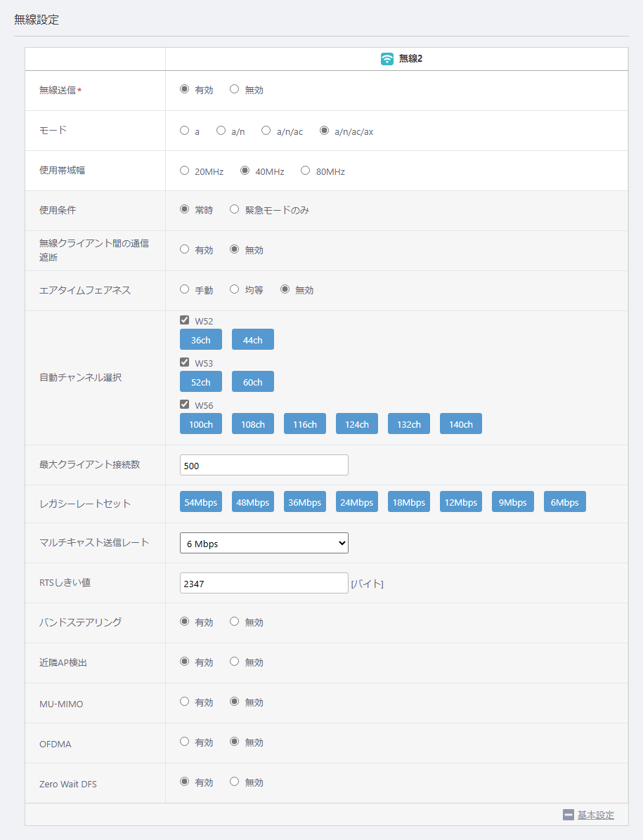This screenshot has height=840, width=643.
Task: Enable 近隣AP検出 with 有効
Action: (x=184, y=661)
